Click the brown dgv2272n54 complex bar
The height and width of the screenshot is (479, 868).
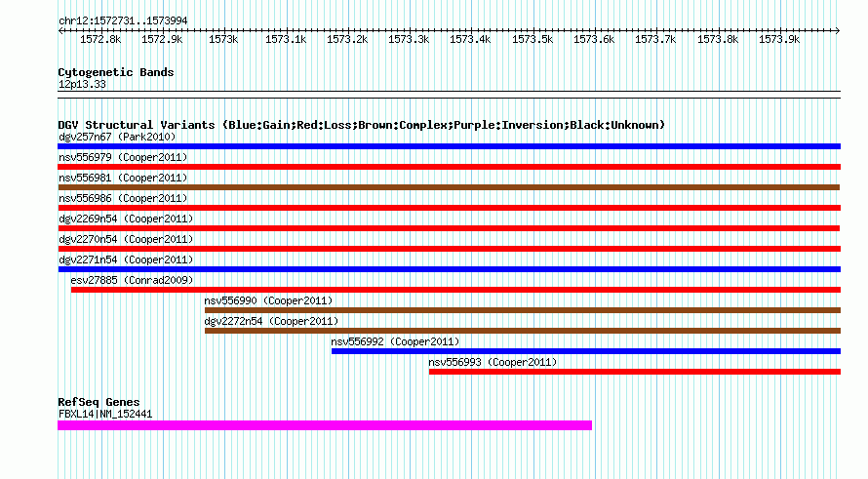click(523, 331)
